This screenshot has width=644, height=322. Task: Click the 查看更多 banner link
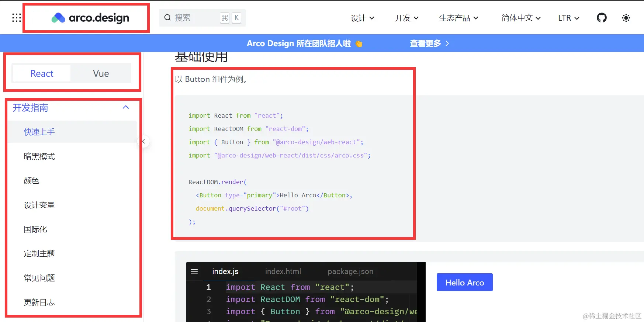429,44
